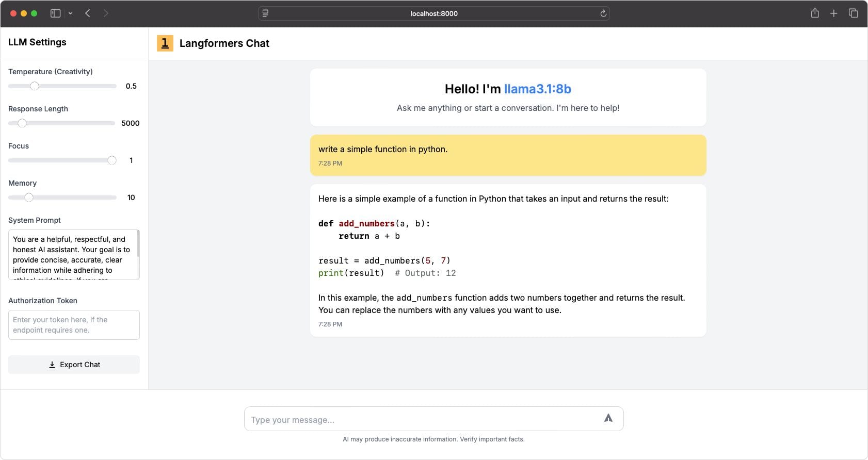Click the page reader icon in address bar
This screenshot has height=460, width=868.
pyautogui.click(x=265, y=13)
